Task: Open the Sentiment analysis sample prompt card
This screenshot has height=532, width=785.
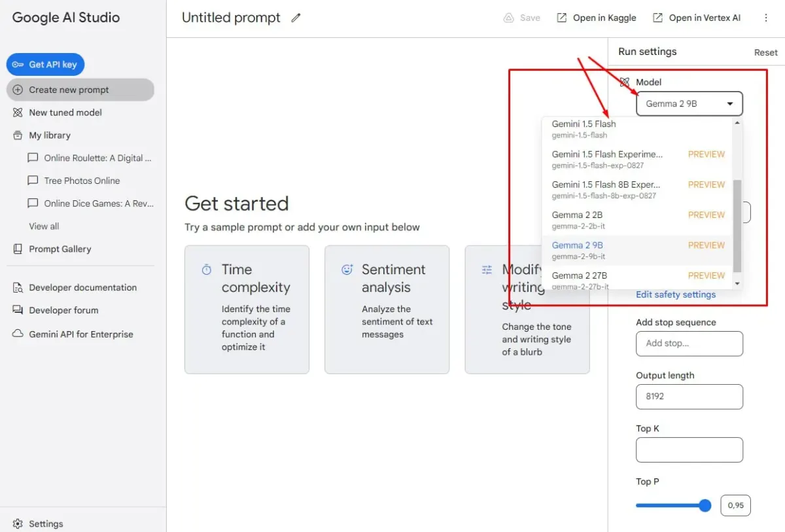Action: pyautogui.click(x=387, y=310)
